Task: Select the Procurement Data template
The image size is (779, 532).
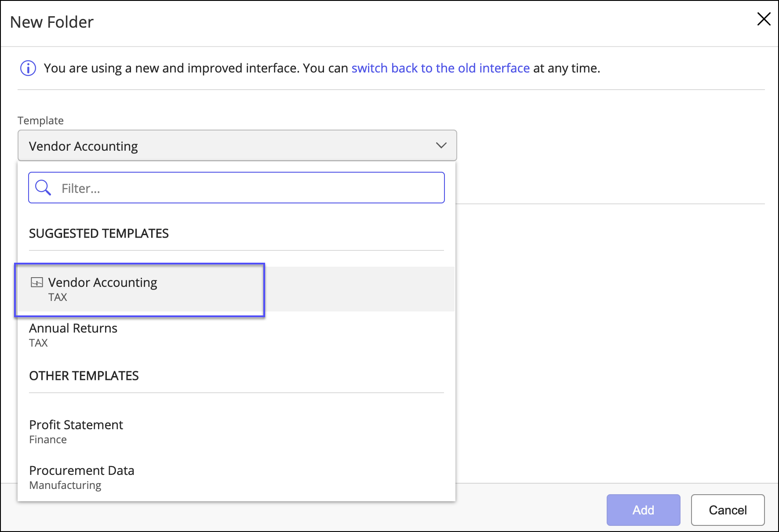Action: coord(82,471)
